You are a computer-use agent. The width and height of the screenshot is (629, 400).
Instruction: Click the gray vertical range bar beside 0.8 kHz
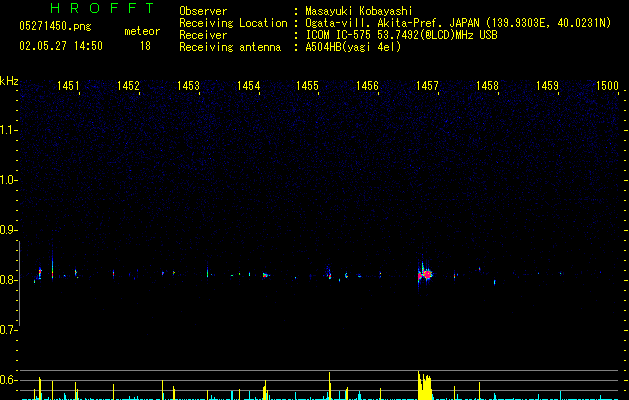click(x=19, y=283)
